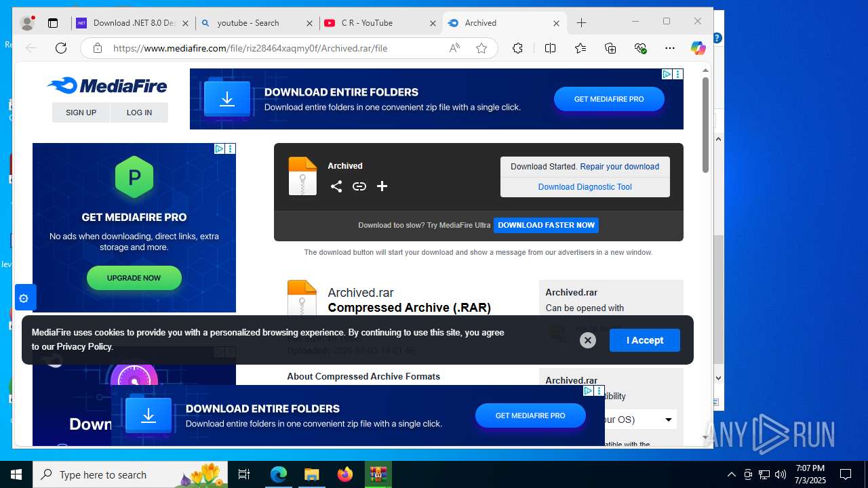Open Settings and more ellipsis menu
This screenshot has width=868, height=488.
point(670,48)
